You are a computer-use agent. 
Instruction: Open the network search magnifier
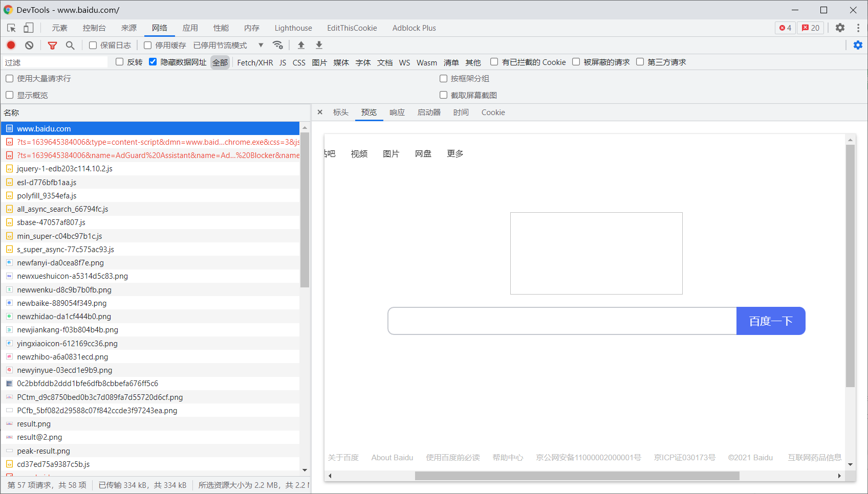pos(70,45)
